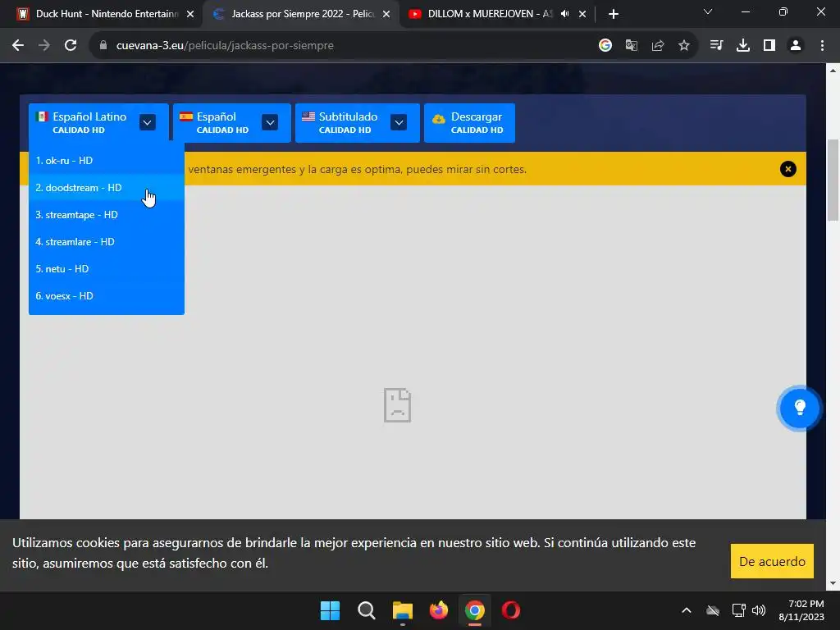Viewport: 840px width, 630px height.
Task: Click the page vertical scrollbar thumb
Action: (833, 180)
